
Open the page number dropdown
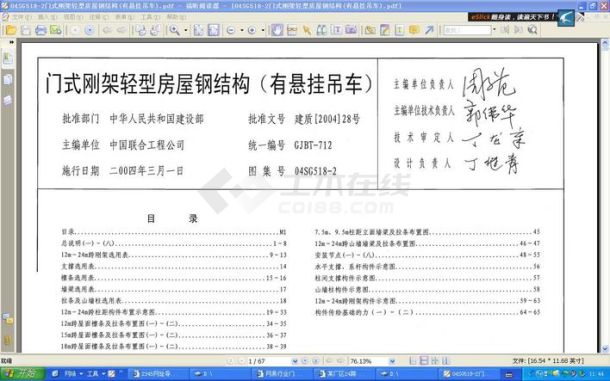pos(294,362)
